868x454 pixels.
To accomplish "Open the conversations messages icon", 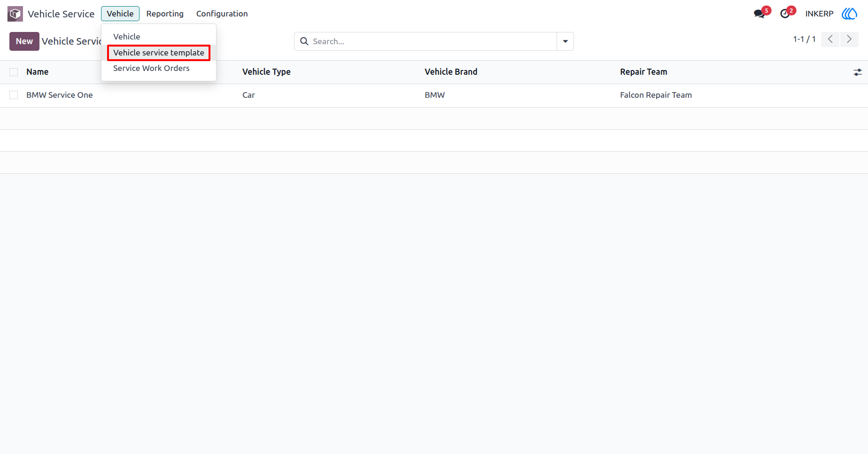I will click(x=759, y=14).
